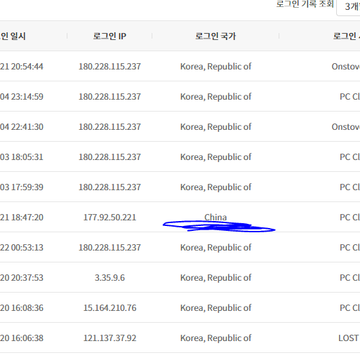Select the IP in the 18:05:31 row
The width and height of the screenshot is (360, 360).
[x=110, y=157]
